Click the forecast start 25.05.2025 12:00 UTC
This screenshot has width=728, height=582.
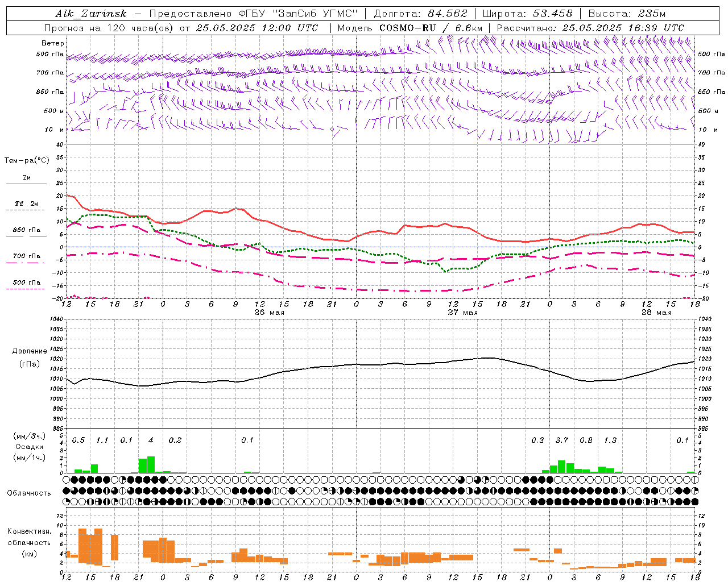pyautogui.click(x=257, y=28)
